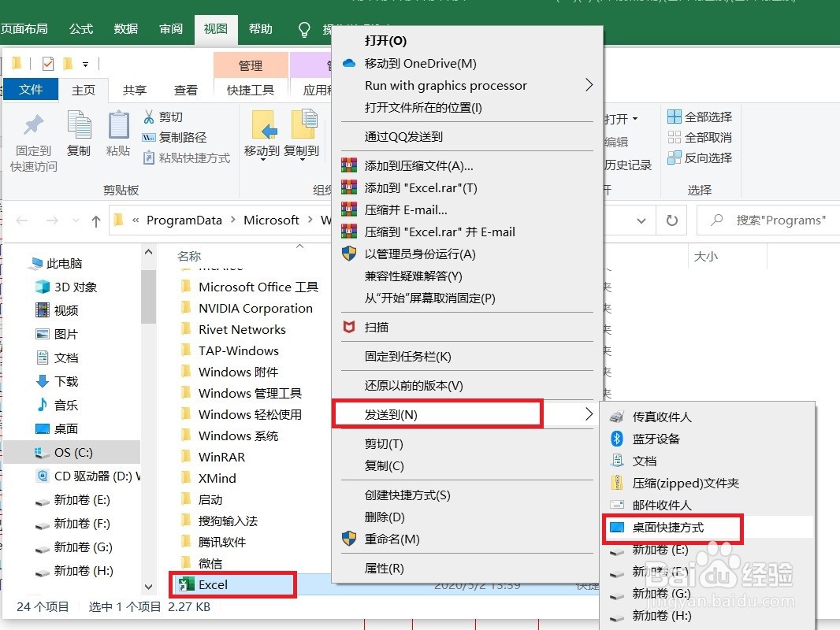This screenshot has height=630, width=840.
Task: Click the Shortcut Tools tab
Action: click(250, 90)
